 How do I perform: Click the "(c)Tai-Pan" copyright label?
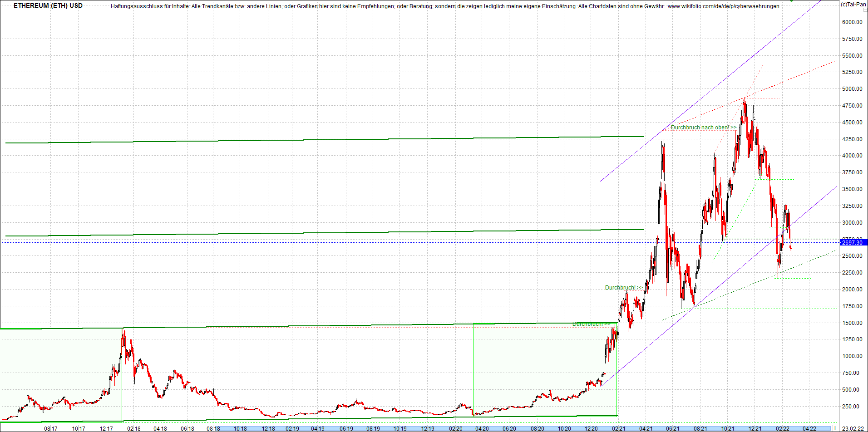click(854, 4)
